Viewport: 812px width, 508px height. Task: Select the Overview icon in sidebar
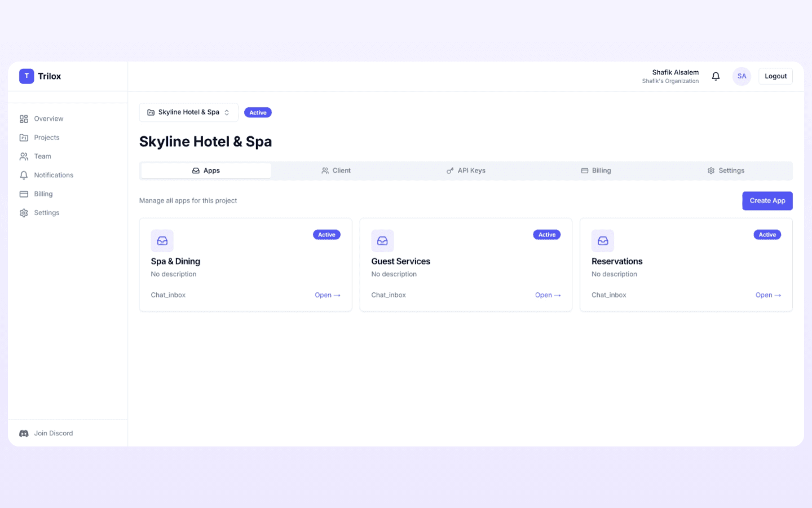[x=24, y=119]
